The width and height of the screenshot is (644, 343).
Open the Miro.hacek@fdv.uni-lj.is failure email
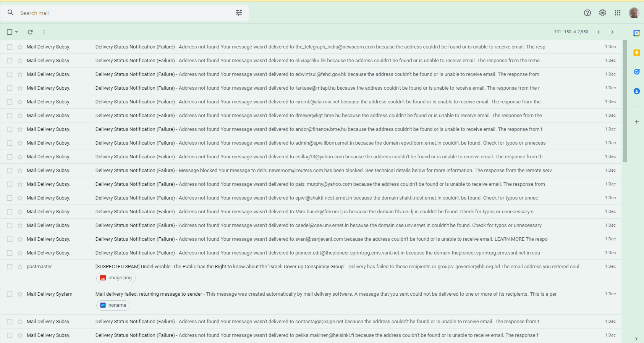coord(311,212)
